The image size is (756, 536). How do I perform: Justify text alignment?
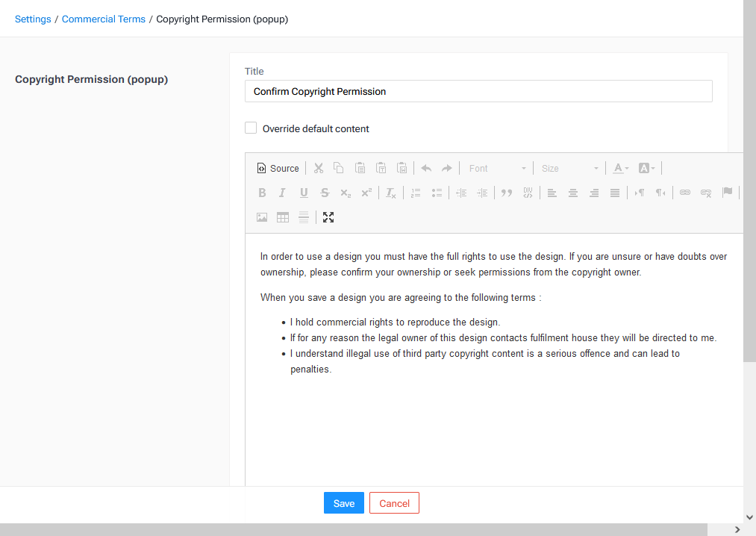[x=615, y=193]
